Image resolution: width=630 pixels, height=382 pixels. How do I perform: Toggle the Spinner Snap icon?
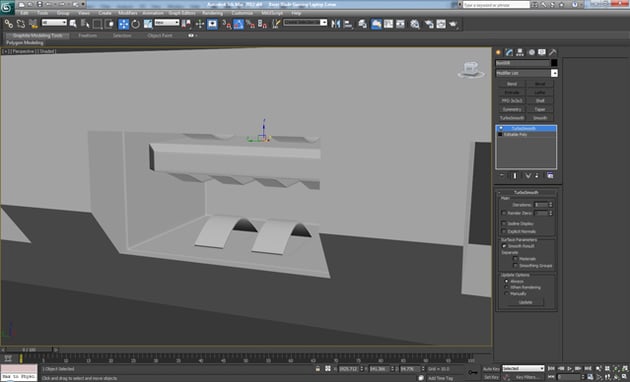(262, 24)
